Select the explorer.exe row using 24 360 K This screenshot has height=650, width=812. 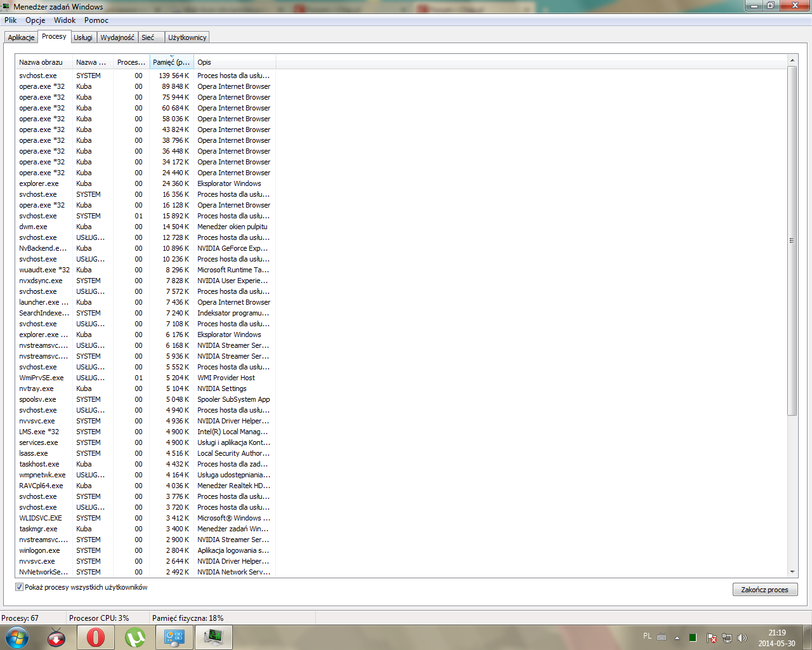146,183
